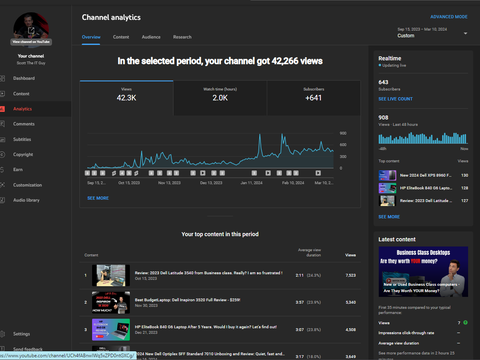Image resolution: width=480 pixels, height=360 pixels.
Task: Select the Analytics sidebar icon
Action: click(2, 109)
